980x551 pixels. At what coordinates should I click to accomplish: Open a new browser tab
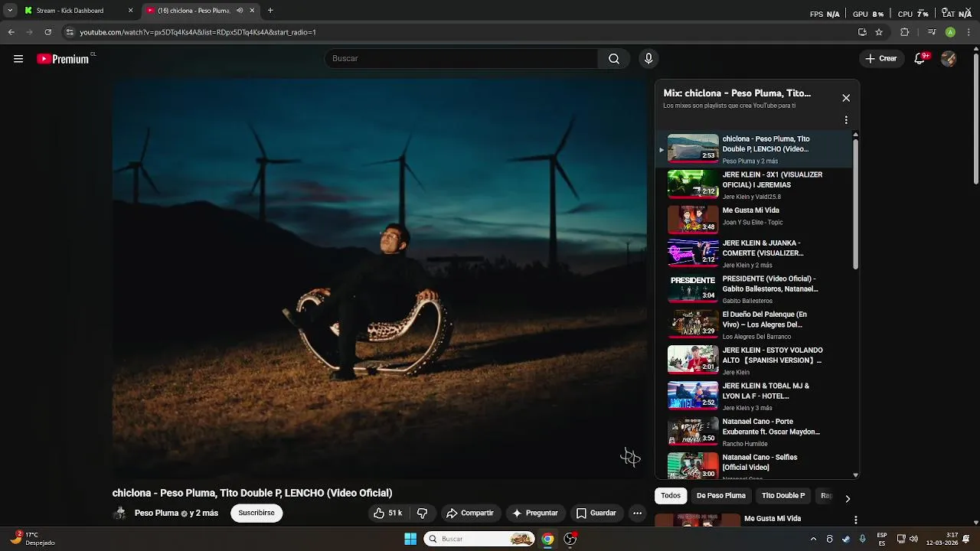270,11
